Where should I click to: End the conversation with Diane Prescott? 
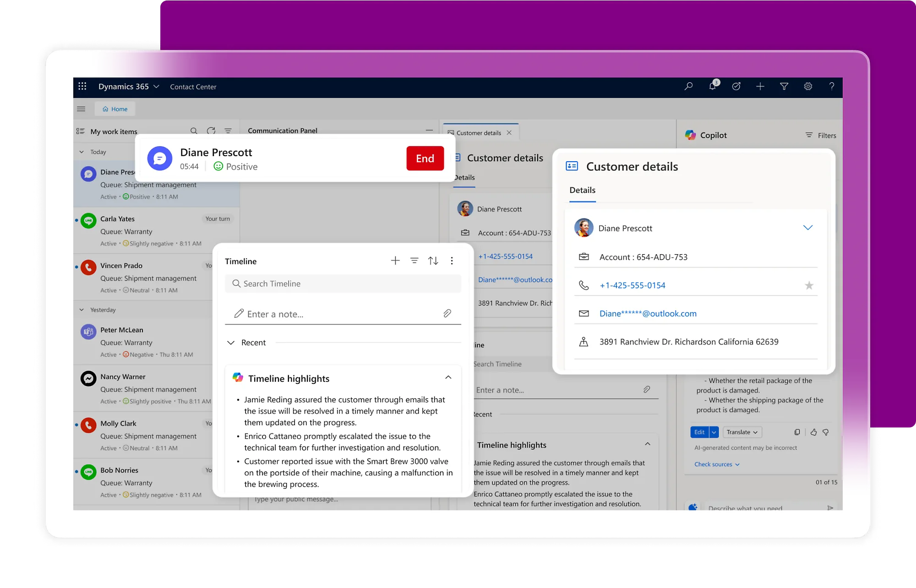coord(425,158)
